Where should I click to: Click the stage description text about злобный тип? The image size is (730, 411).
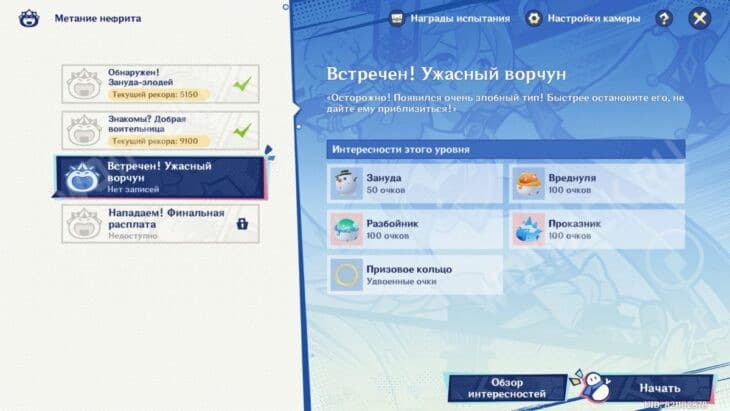pos(505,103)
